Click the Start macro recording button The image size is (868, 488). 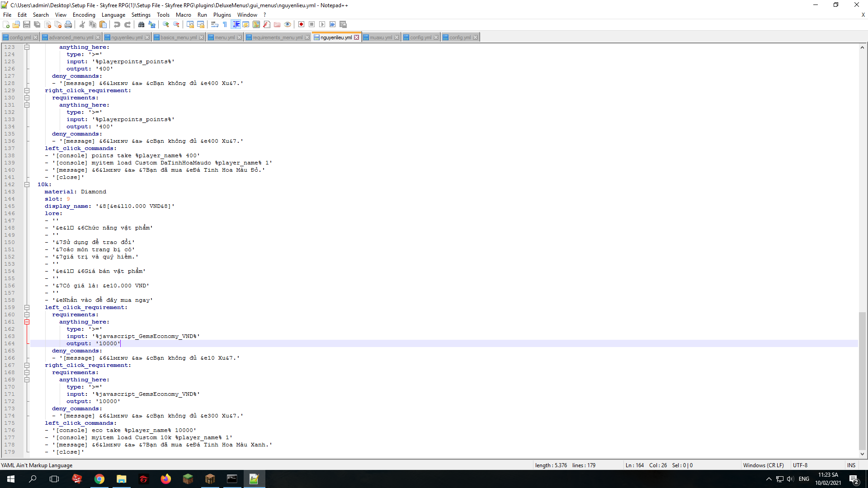[x=301, y=24]
